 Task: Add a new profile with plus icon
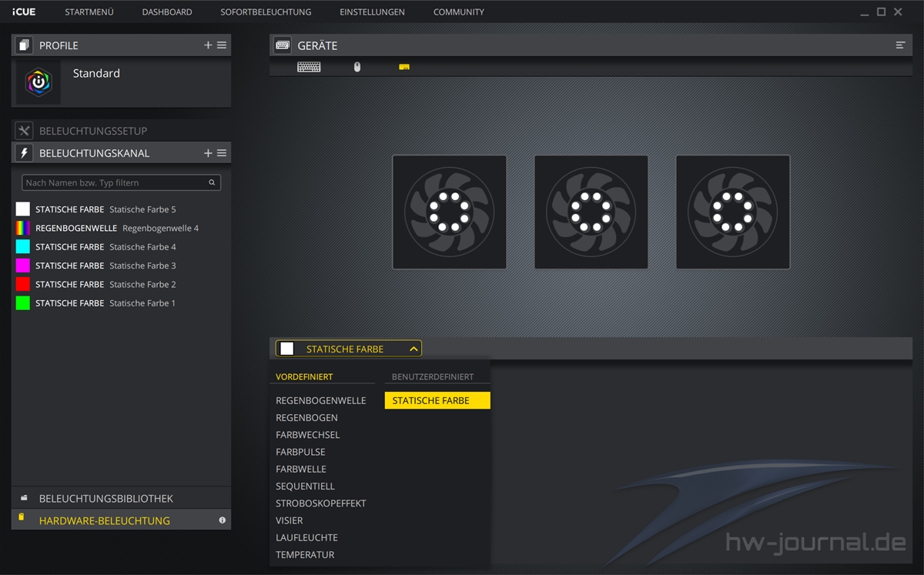[208, 45]
